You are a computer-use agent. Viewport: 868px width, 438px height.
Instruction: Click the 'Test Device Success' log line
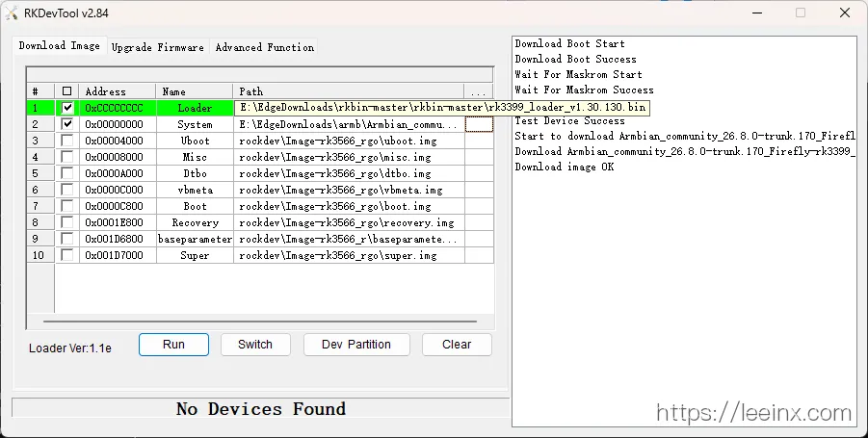[569, 120]
